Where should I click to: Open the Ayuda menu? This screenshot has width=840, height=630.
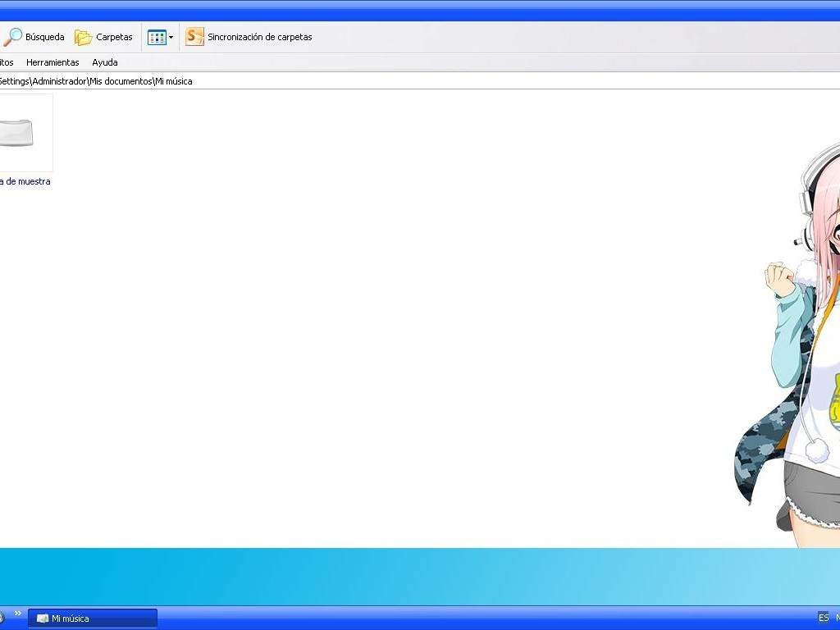coord(105,62)
